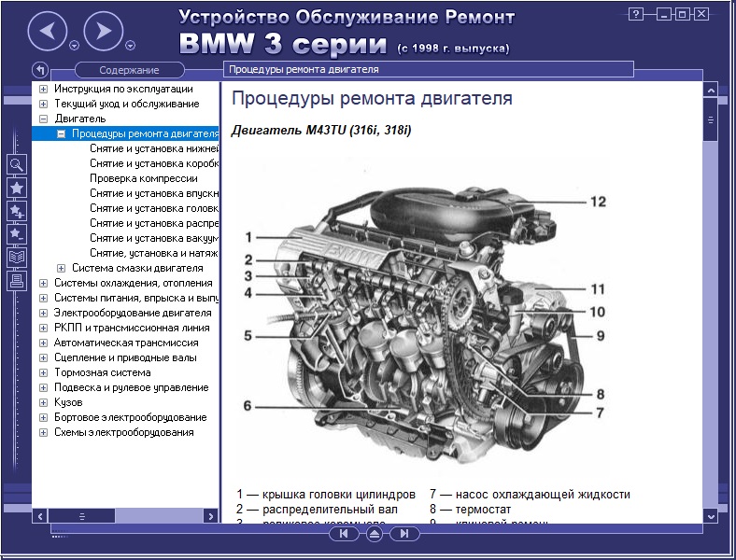Open Двигатель tree label
736x560 pixels.
(x=80, y=119)
